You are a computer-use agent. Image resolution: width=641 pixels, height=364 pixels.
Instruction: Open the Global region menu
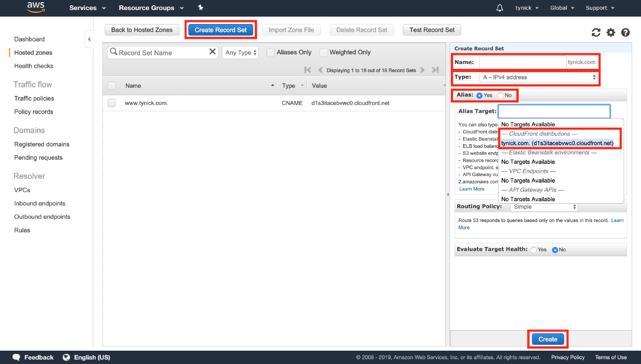(562, 8)
